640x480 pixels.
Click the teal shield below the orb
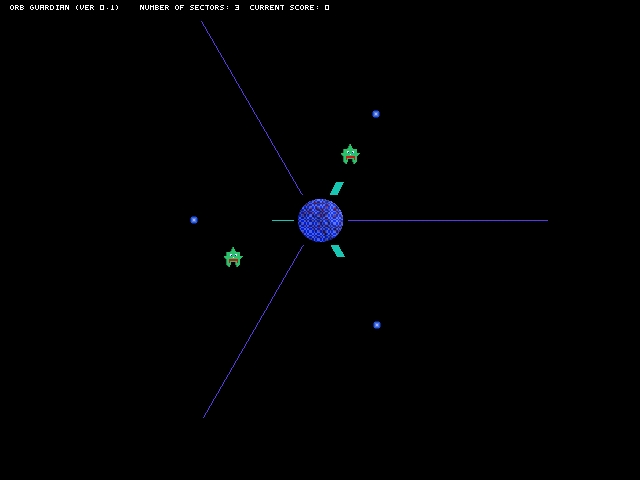coord(338,251)
